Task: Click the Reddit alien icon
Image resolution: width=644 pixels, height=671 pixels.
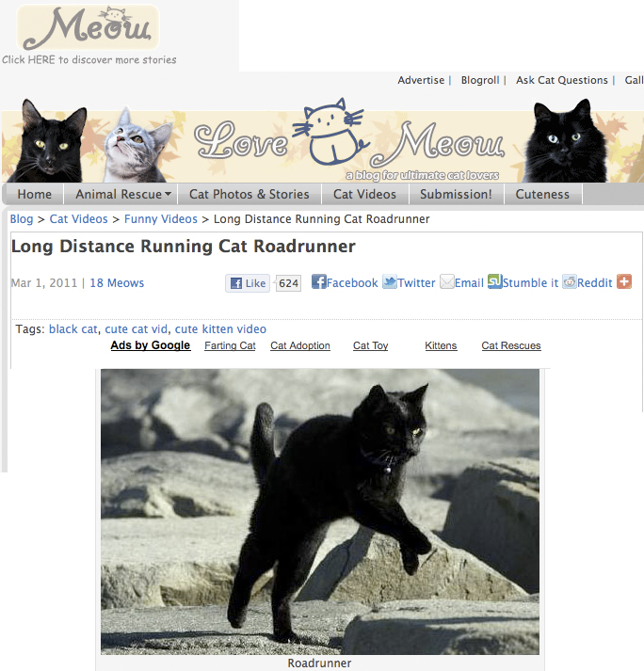Action: click(x=570, y=282)
